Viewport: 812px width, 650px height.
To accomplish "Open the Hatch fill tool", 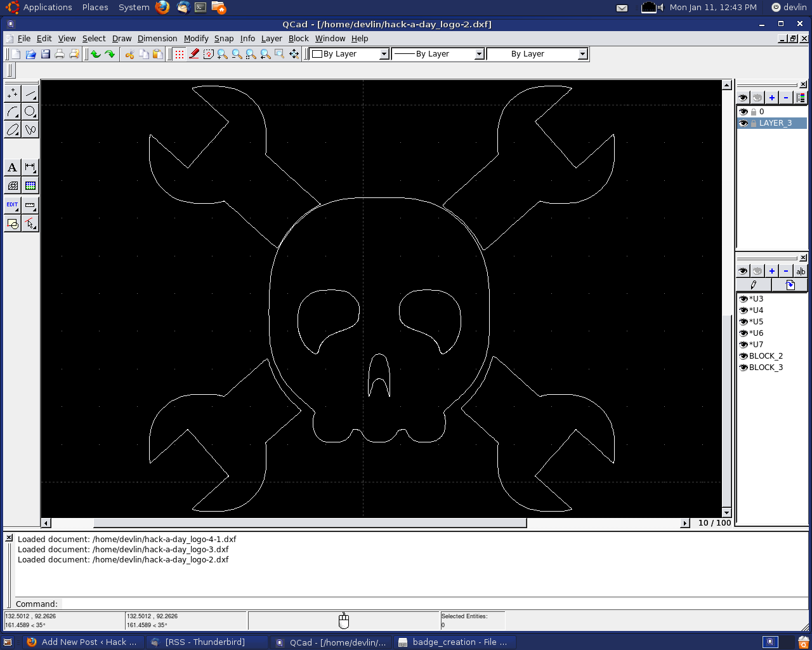I will point(12,186).
